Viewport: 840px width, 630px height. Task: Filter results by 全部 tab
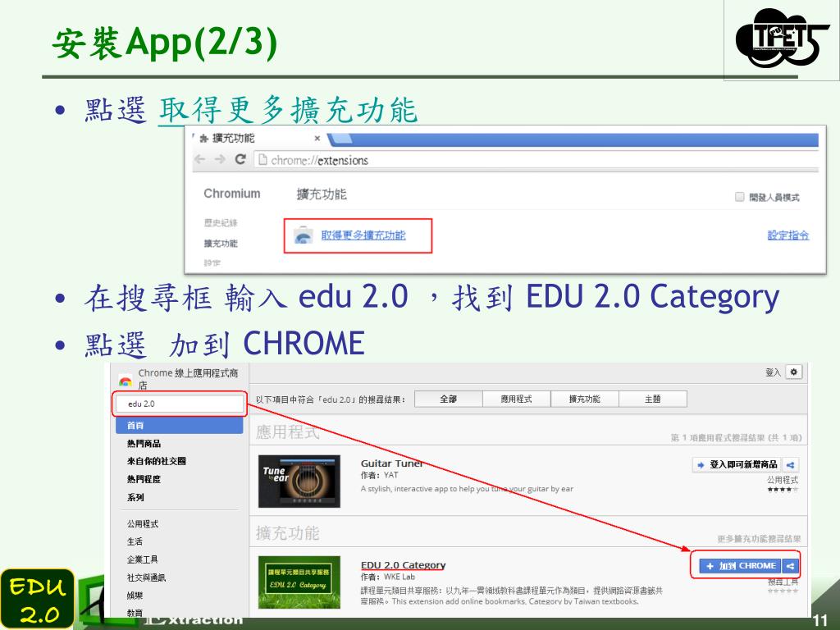click(449, 399)
